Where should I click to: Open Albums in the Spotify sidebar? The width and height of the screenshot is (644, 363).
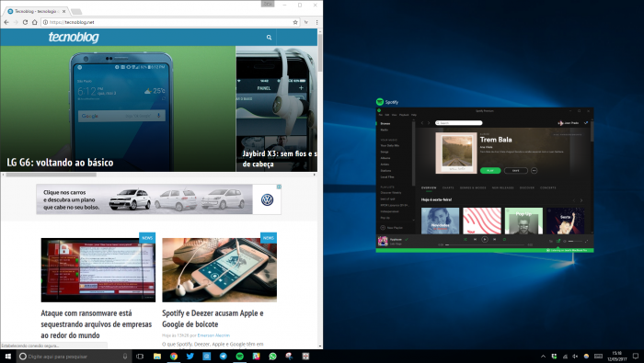385,158
